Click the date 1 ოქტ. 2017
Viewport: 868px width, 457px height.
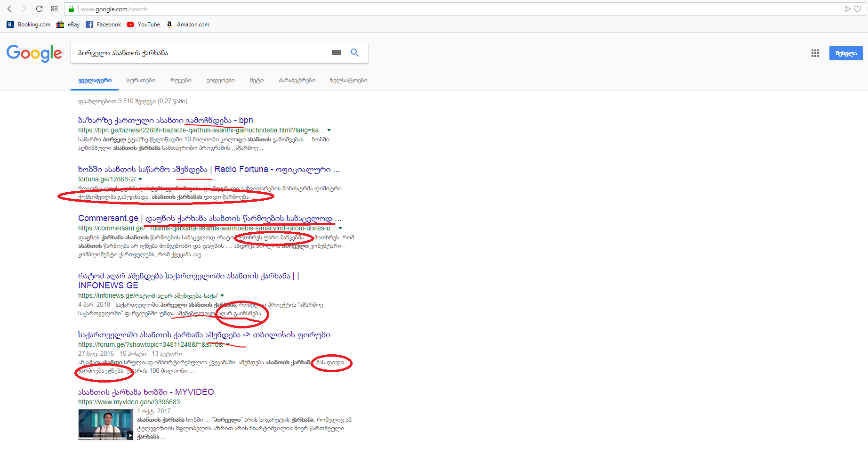tap(154, 411)
